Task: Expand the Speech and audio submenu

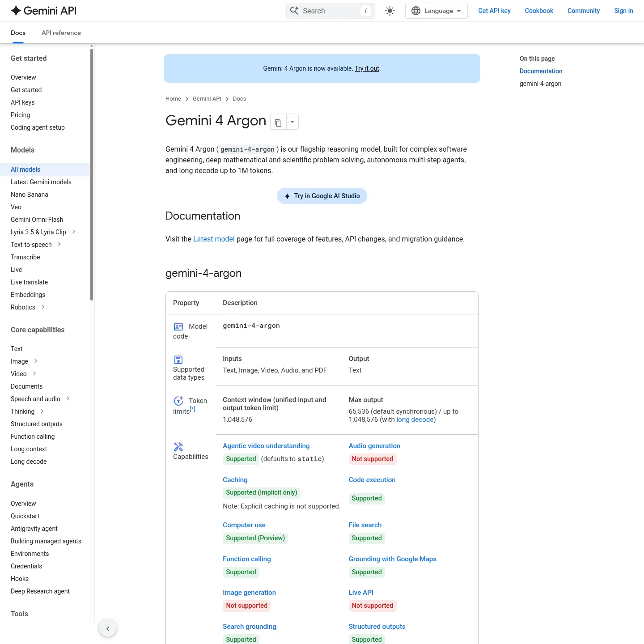Action: point(68,398)
